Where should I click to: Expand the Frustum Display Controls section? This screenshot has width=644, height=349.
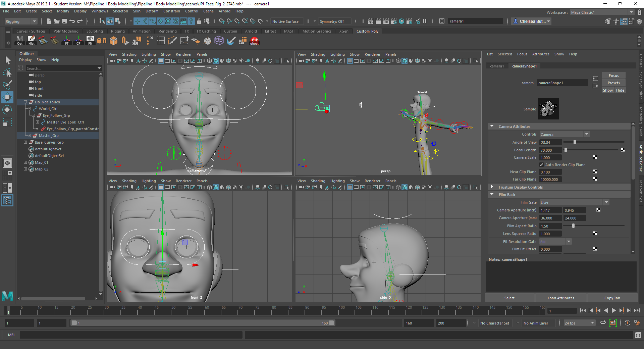coord(492,187)
